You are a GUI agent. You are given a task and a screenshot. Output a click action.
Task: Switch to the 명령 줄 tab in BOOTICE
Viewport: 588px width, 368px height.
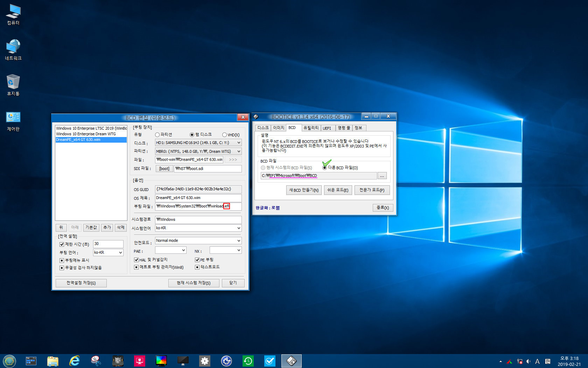[x=344, y=128]
